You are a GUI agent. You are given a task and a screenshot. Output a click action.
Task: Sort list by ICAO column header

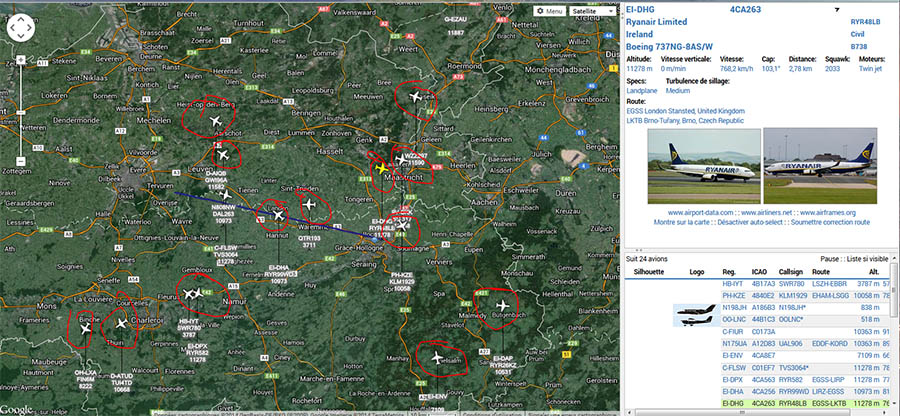(759, 272)
